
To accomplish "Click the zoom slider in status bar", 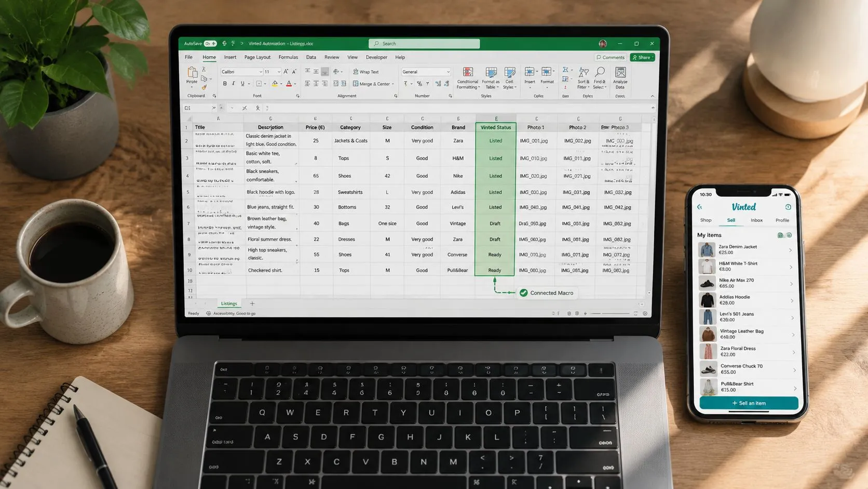I will click(610, 313).
